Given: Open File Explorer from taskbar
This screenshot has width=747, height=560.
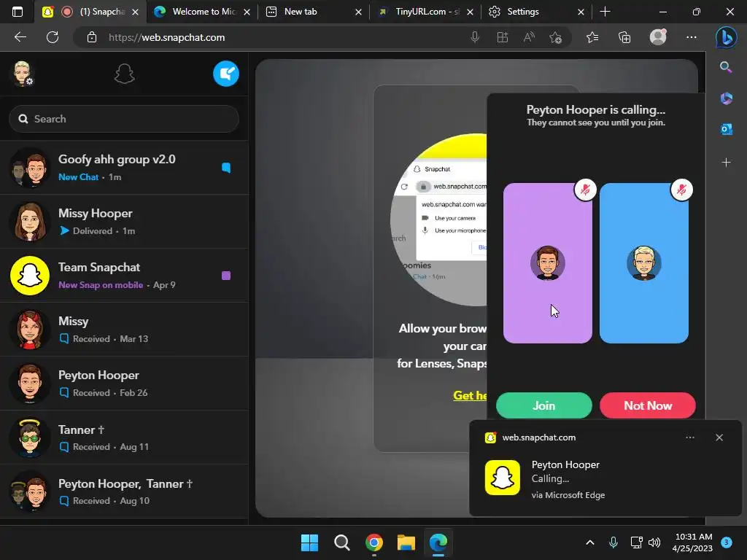Looking at the screenshot, I should pyautogui.click(x=406, y=542).
